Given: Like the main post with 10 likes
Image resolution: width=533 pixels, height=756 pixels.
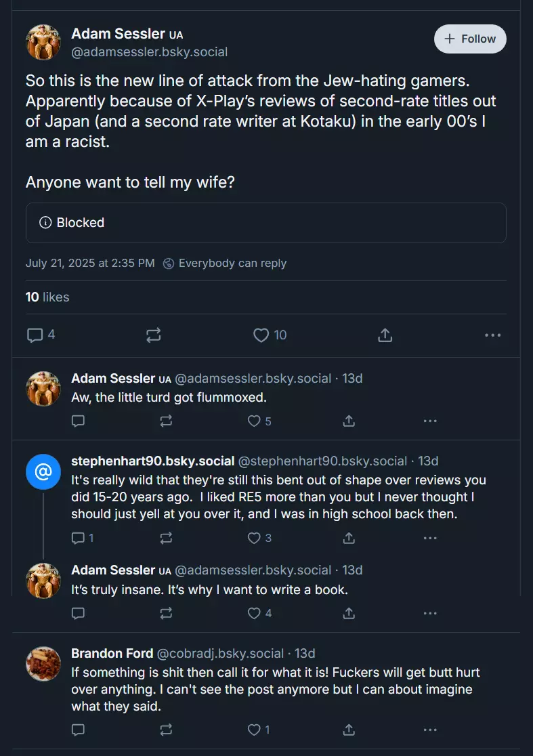Looking at the screenshot, I should click(x=270, y=335).
